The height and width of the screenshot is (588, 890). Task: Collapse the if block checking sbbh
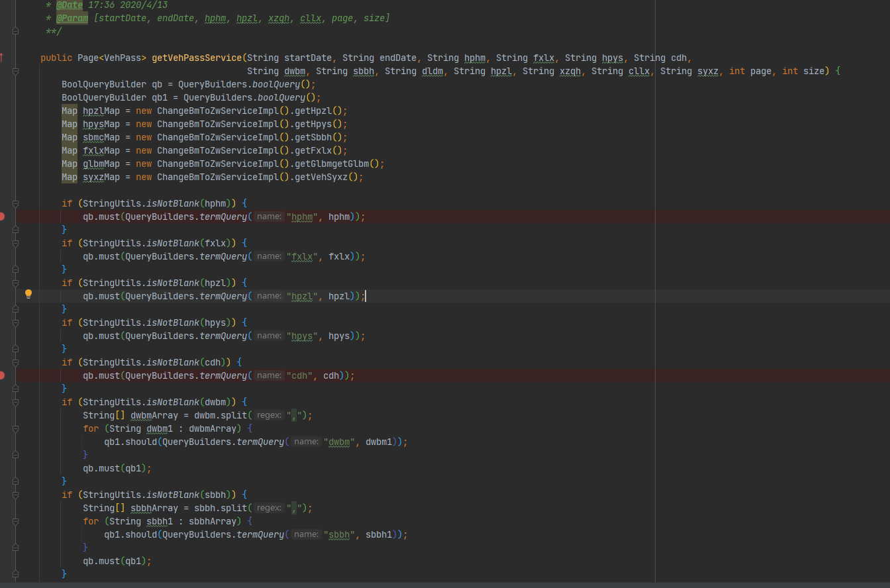click(x=15, y=495)
